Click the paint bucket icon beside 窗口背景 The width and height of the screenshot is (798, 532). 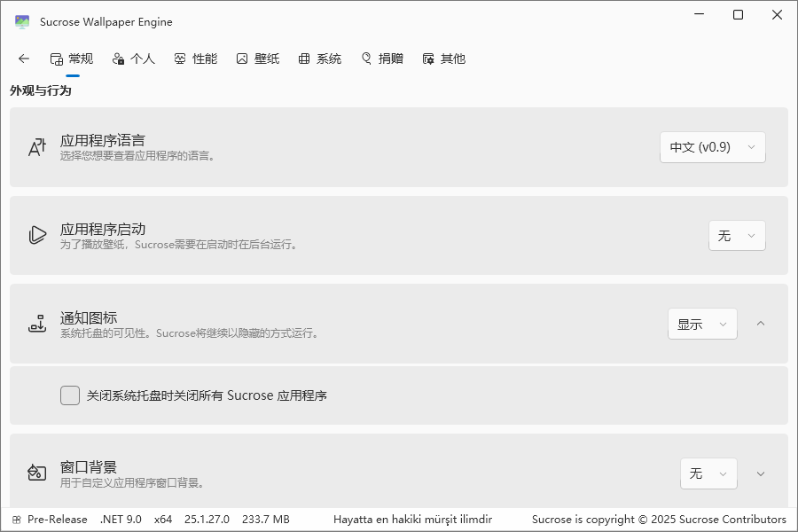(x=36, y=473)
